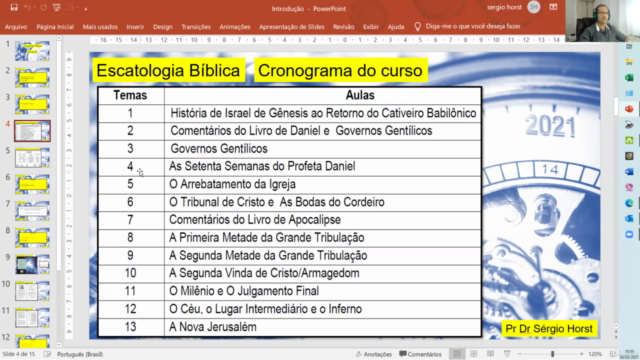Image resolution: width=640 pixels, height=360 pixels.
Task: Click the spell check icon in status bar
Action: pos(47,354)
